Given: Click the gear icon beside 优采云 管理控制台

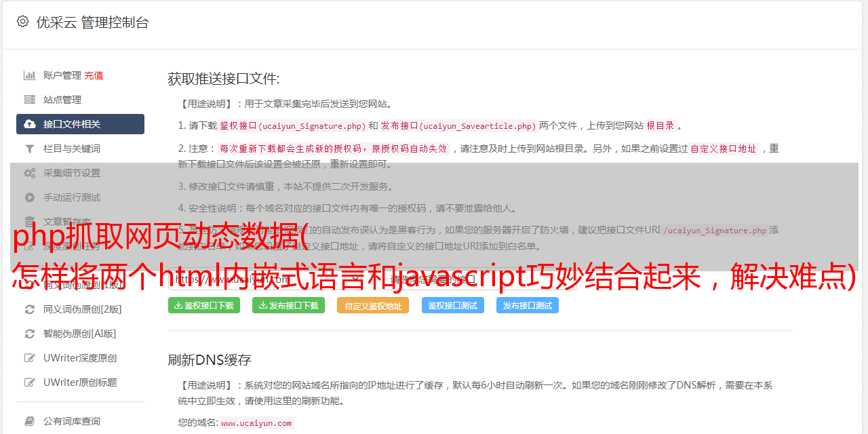Looking at the screenshot, I should [x=22, y=22].
